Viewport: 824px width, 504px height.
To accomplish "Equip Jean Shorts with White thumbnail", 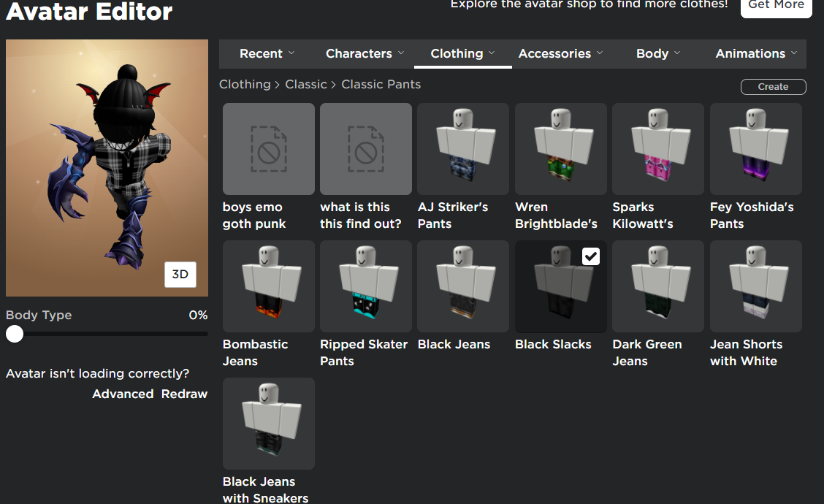I will tap(755, 286).
